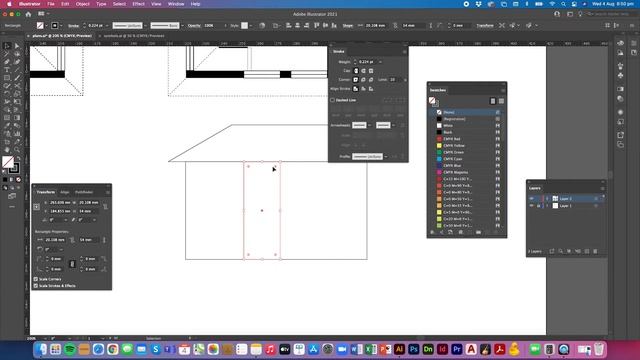
Task: Switch Swatches panel to thumbnail view
Action: [x=501, y=101]
